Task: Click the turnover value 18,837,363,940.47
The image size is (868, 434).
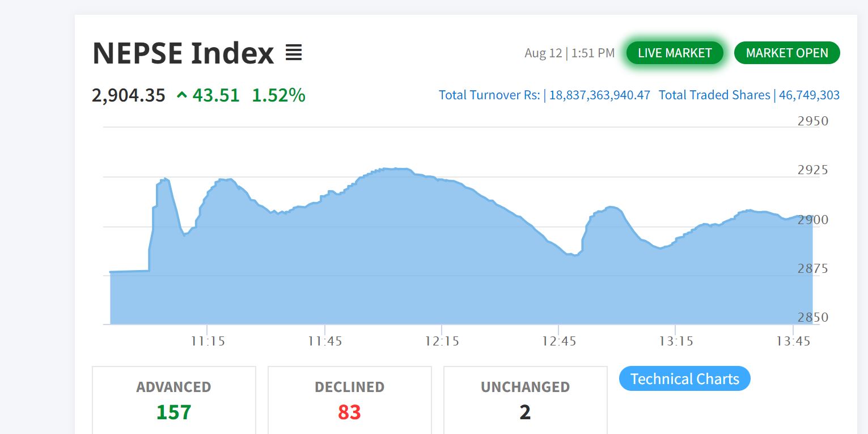Action: pos(600,95)
